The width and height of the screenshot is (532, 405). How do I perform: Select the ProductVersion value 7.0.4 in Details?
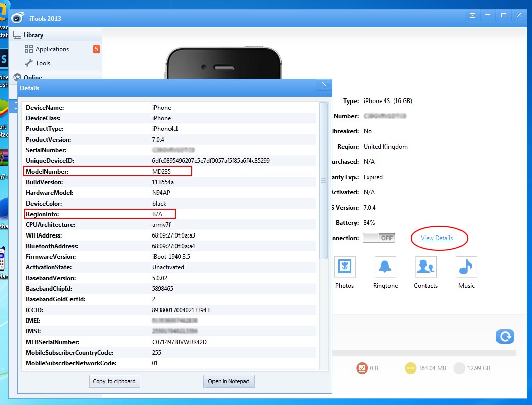coord(158,140)
